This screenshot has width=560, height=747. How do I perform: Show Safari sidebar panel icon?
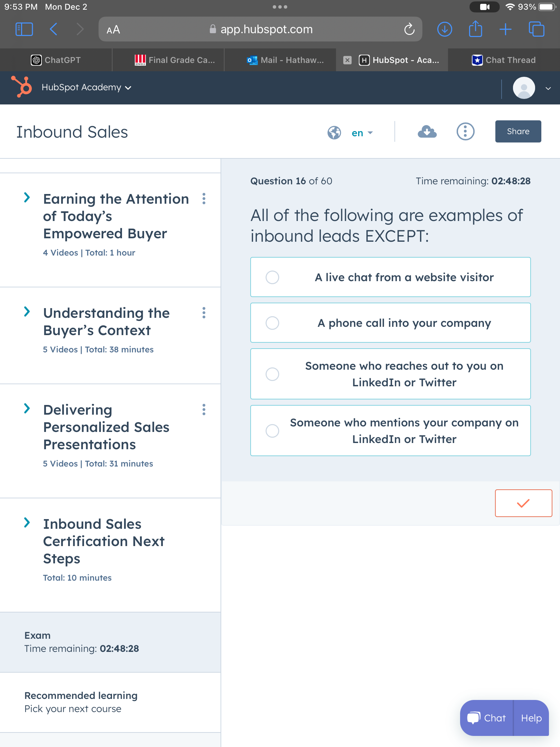click(24, 29)
